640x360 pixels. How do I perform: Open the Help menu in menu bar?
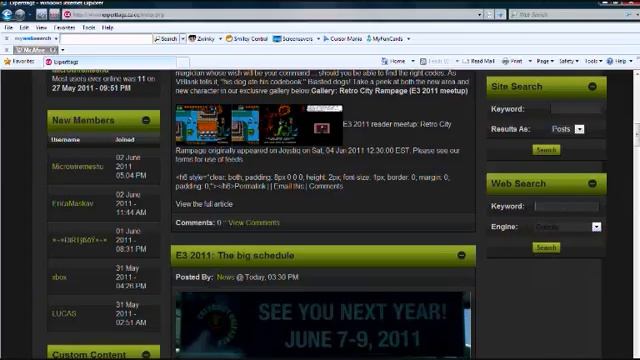tap(107, 28)
